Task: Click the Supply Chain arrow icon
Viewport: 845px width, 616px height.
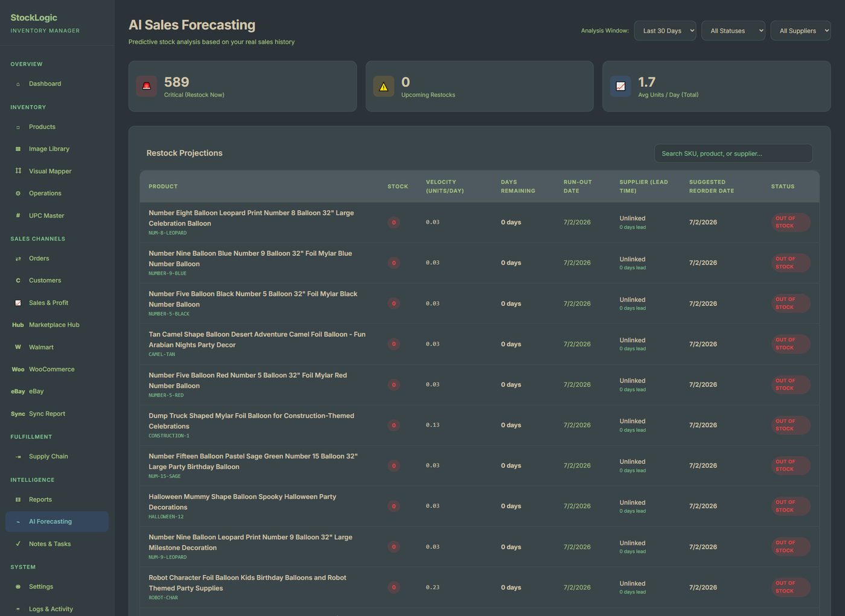Action: [x=18, y=457]
